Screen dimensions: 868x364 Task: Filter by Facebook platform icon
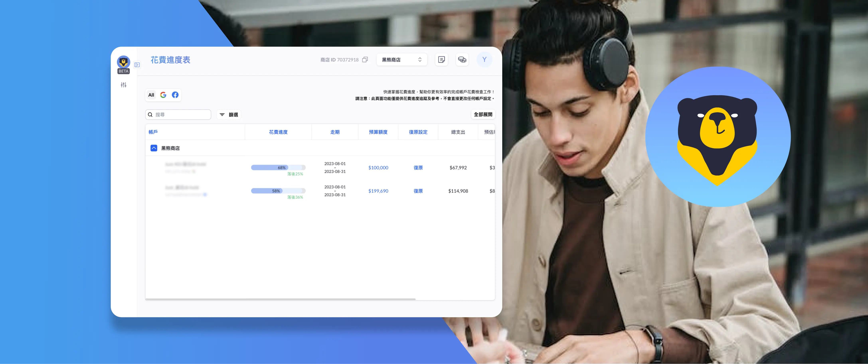(x=175, y=95)
